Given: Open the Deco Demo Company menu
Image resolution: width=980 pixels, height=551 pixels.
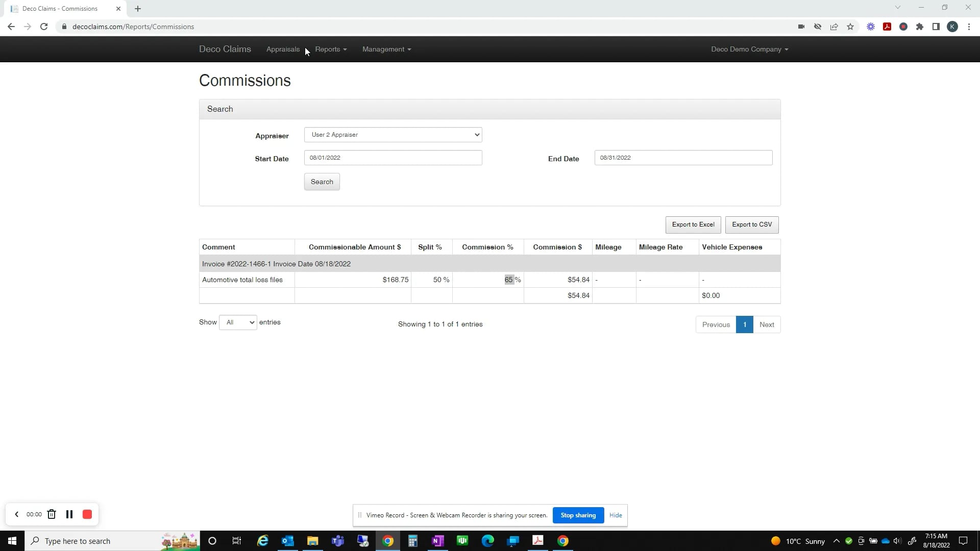Looking at the screenshot, I should (x=749, y=49).
